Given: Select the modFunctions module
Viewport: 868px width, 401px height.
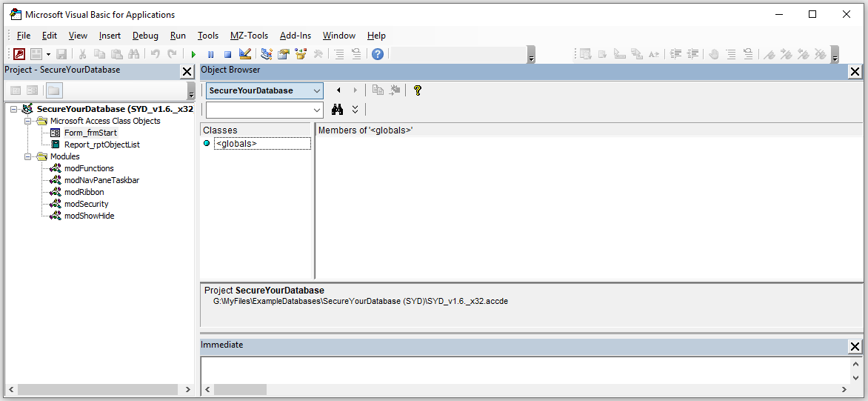Looking at the screenshot, I should coord(89,168).
